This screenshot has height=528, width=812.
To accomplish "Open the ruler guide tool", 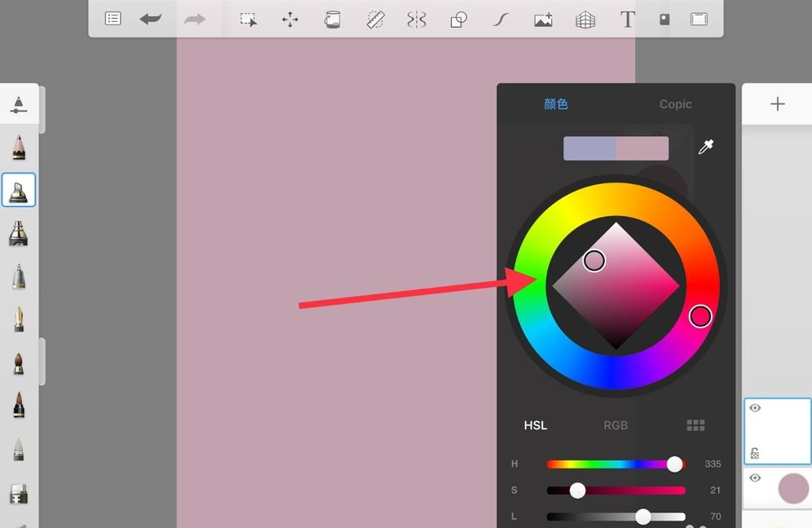I will click(x=375, y=20).
